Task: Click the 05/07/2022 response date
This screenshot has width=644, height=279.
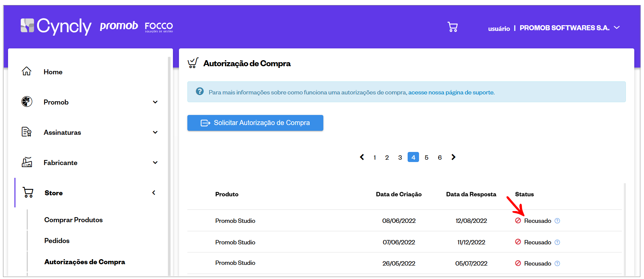Action: pos(471,264)
